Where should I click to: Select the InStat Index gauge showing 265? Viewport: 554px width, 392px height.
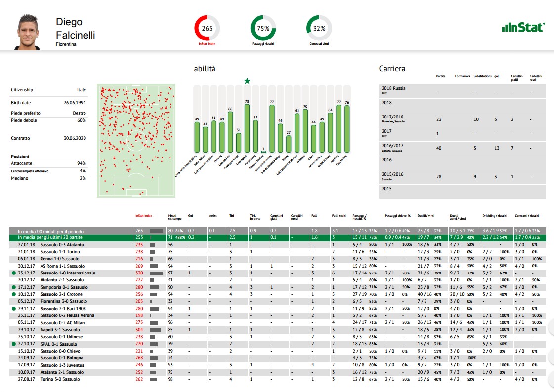(x=208, y=27)
